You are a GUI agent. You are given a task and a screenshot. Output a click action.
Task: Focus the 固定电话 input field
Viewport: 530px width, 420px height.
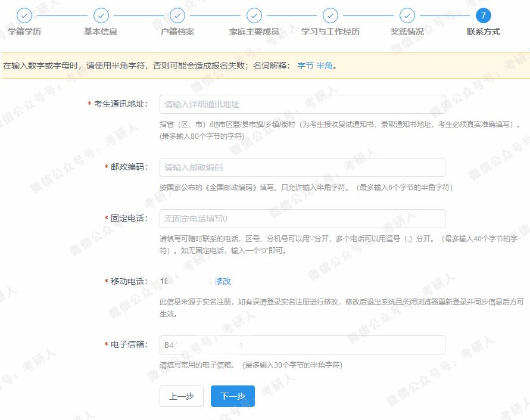click(x=302, y=218)
